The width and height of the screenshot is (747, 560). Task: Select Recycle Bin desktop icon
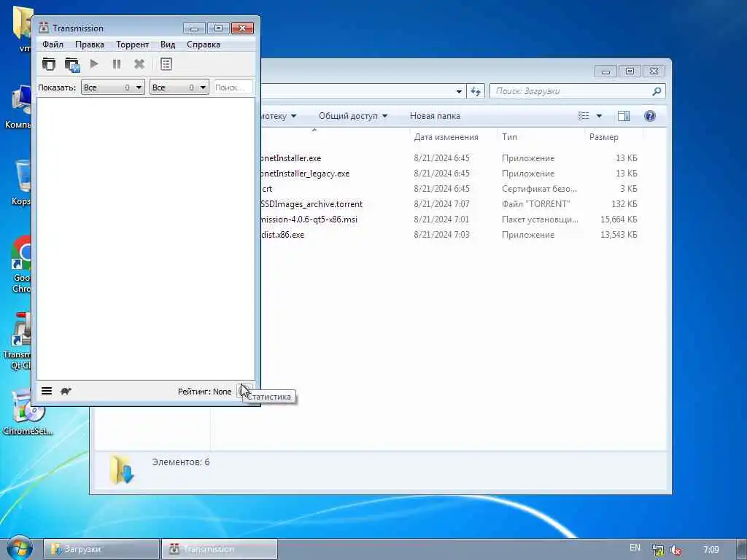click(21, 183)
